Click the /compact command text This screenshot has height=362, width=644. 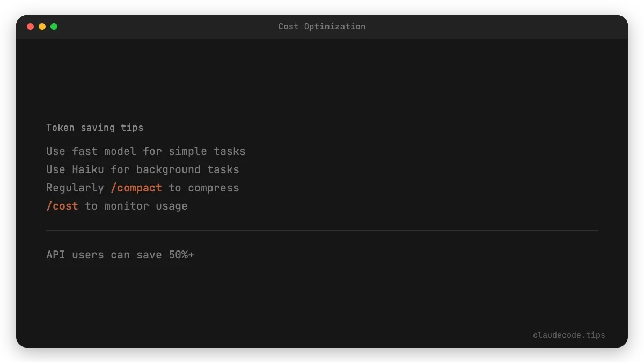(x=136, y=188)
